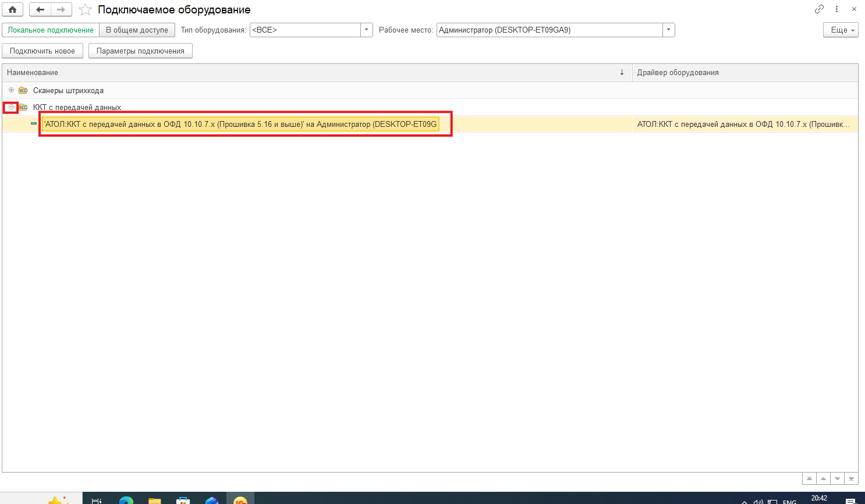Open the Тип оборудования dropdown arrow

[x=366, y=30]
